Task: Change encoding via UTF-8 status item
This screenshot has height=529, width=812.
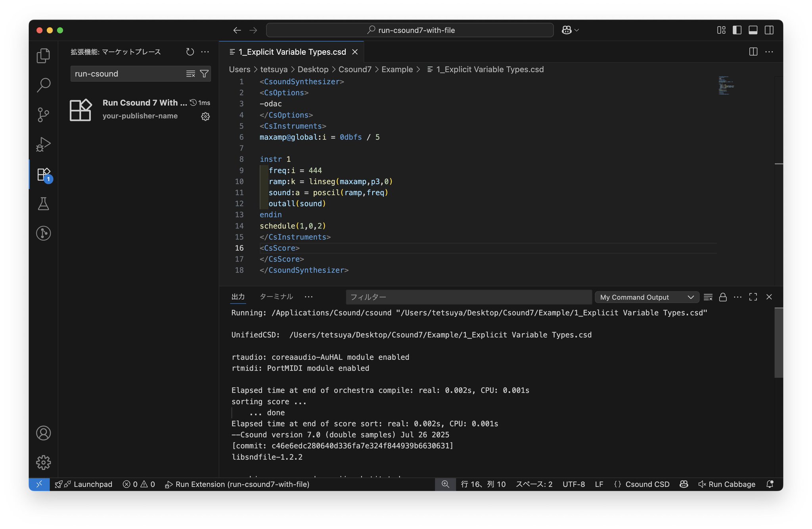Action: click(573, 484)
